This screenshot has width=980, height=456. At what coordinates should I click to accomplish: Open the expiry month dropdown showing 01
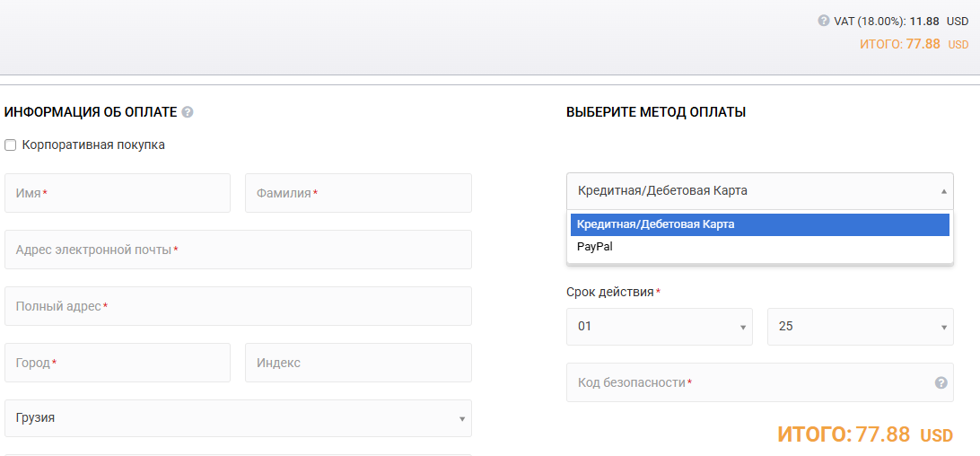point(659,327)
